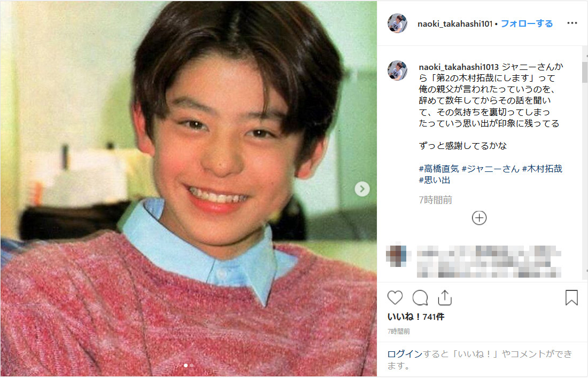The width and height of the screenshot is (588, 378).
Task: Open comments via the speech bubble icon
Action: [420, 298]
